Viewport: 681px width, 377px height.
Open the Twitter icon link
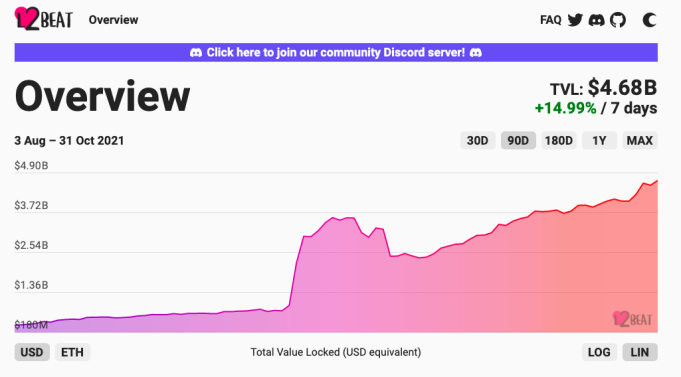pyautogui.click(x=575, y=20)
